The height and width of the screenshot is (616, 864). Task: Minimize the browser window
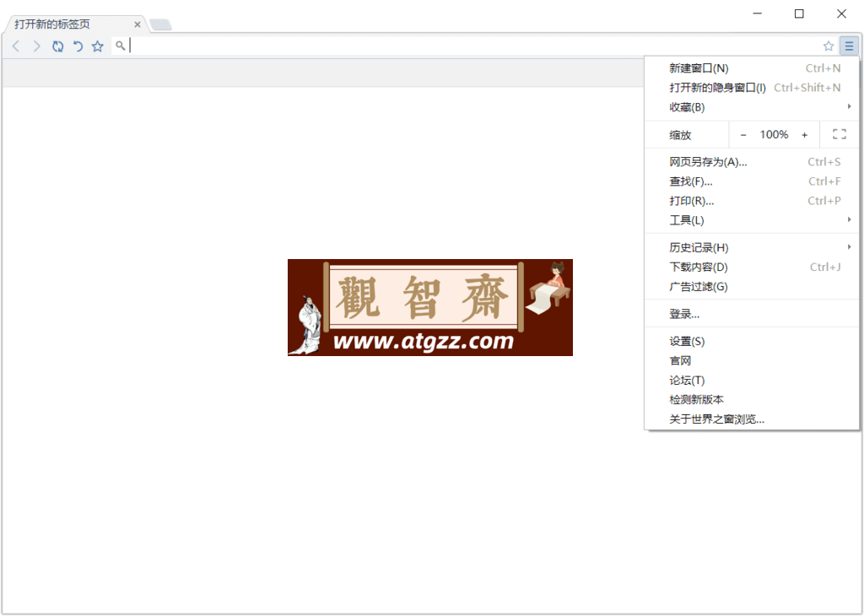[x=757, y=14]
